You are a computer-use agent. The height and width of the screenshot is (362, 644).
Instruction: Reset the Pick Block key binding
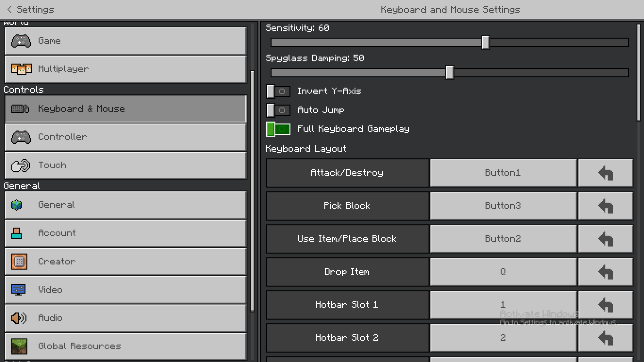point(605,206)
